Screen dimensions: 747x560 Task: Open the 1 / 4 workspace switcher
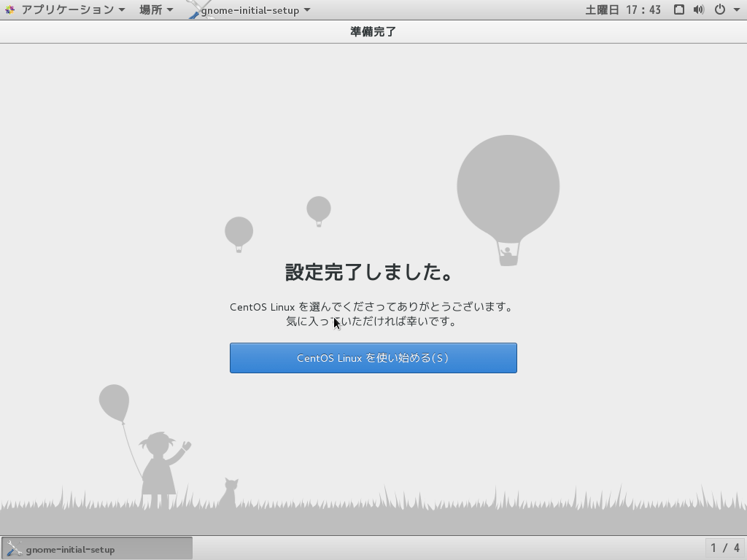[x=724, y=548]
